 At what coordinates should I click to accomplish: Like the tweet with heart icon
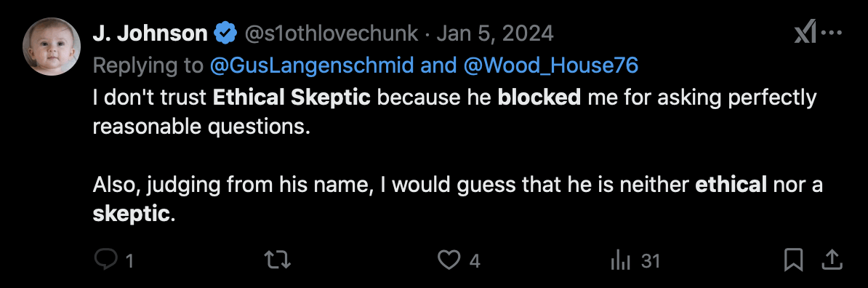click(449, 260)
